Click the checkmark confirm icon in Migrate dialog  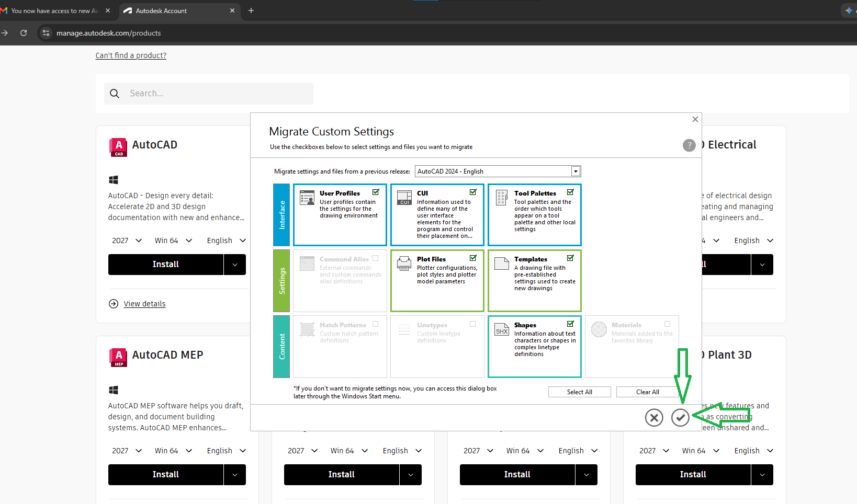(x=680, y=417)
